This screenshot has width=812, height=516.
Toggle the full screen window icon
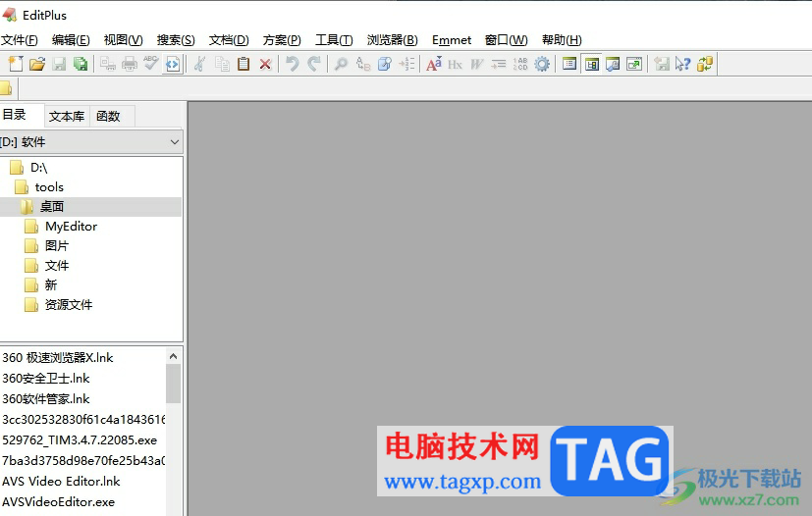point(634,64)
